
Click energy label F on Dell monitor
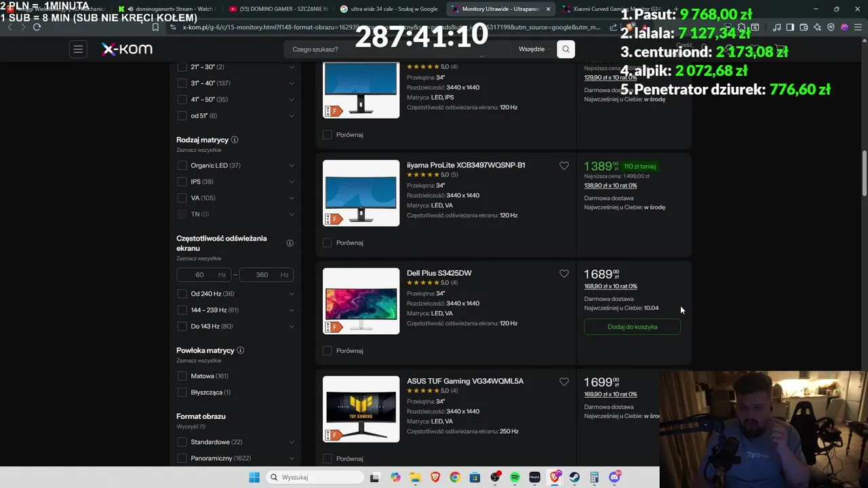pos(333,327)
